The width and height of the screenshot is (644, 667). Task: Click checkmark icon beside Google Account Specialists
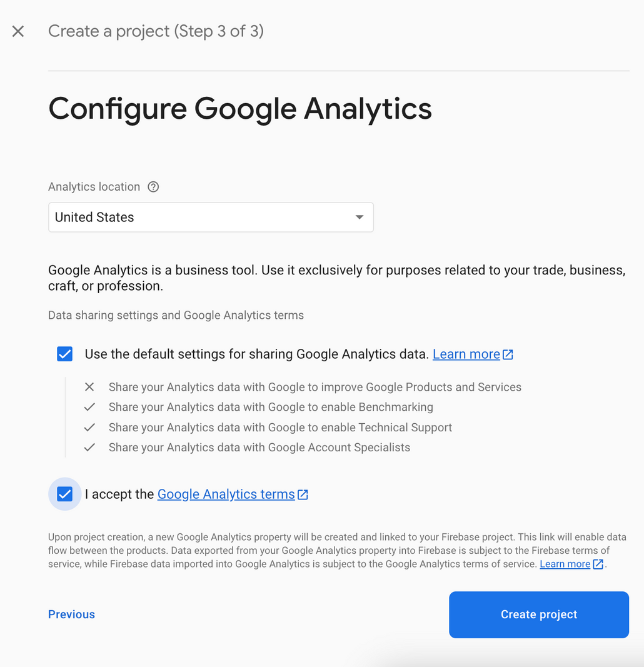(89, 448)
